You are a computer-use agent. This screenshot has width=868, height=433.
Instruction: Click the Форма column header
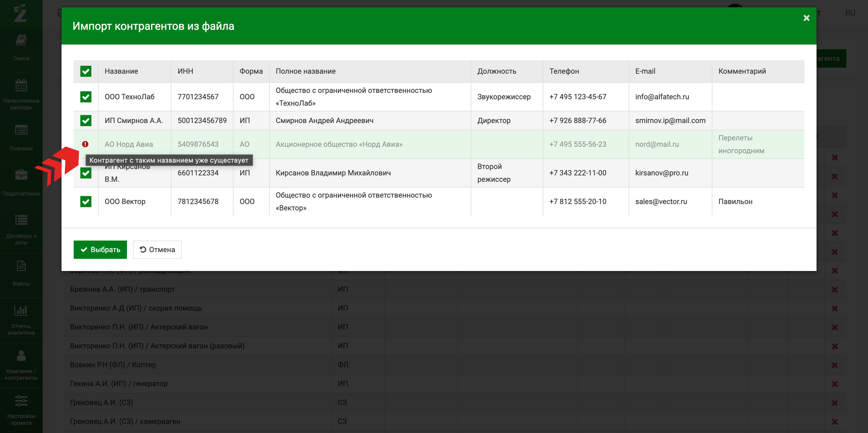tap(251, 71)
